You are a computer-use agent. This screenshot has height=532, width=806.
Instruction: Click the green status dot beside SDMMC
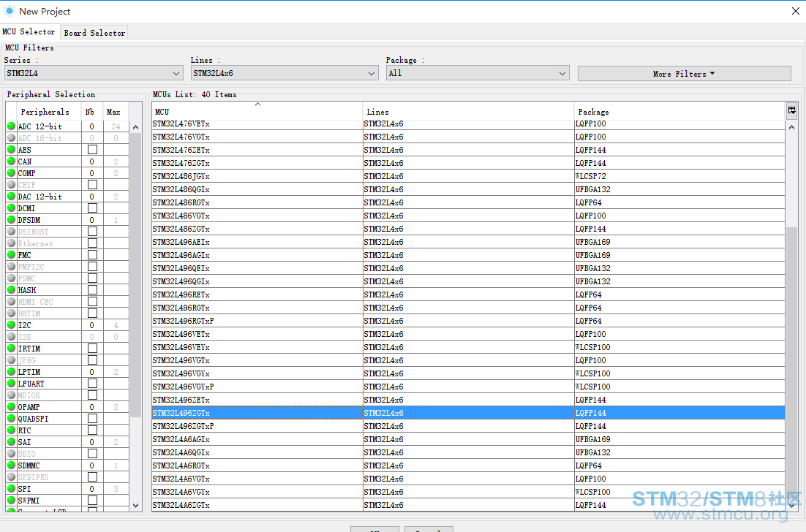[x=11, y=465]
